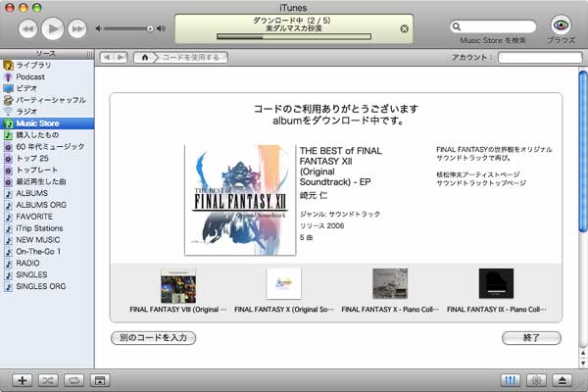
Task: Open 60 年代ミュージック smart playlist
Action: 47,147
